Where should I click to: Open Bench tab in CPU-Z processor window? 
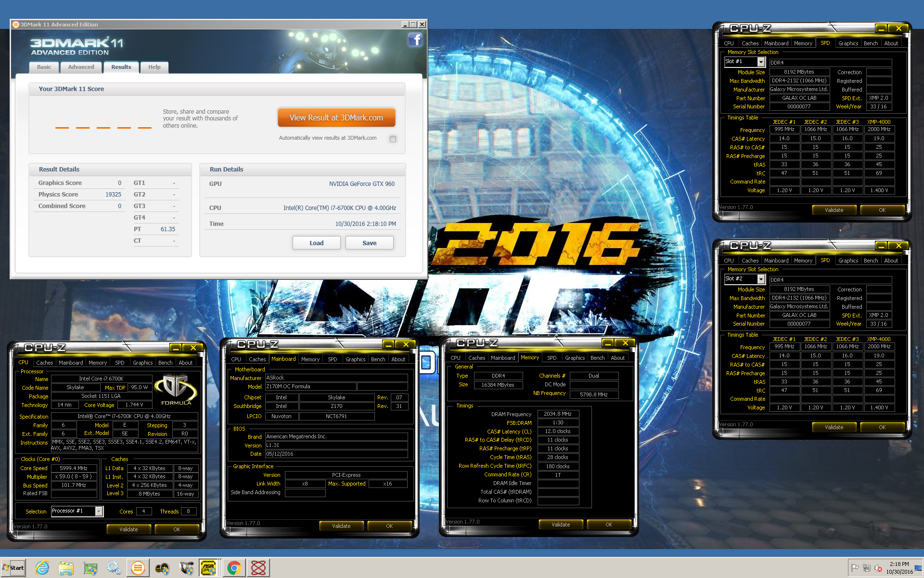click(x=165, y=363)
